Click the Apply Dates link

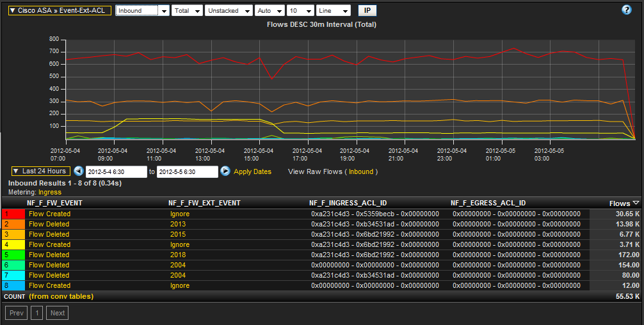(x=252, y=171)
